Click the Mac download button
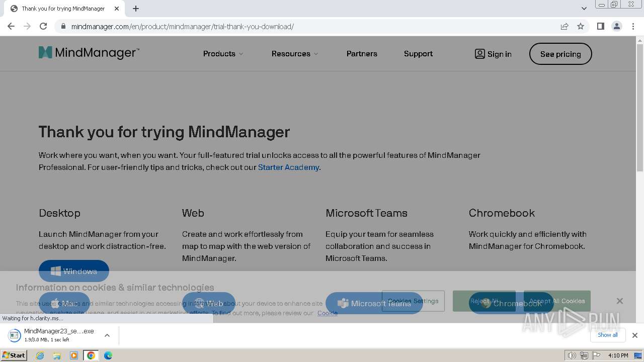 (64, 303)
